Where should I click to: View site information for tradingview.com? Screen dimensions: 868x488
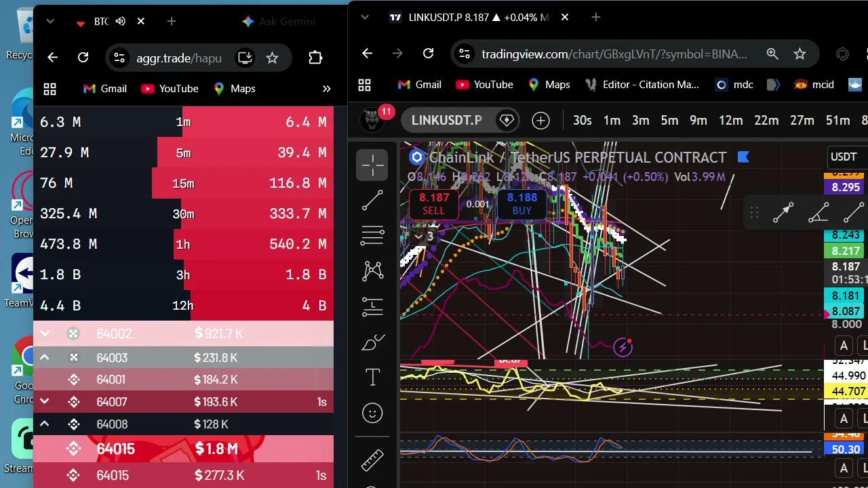point(463,54)
